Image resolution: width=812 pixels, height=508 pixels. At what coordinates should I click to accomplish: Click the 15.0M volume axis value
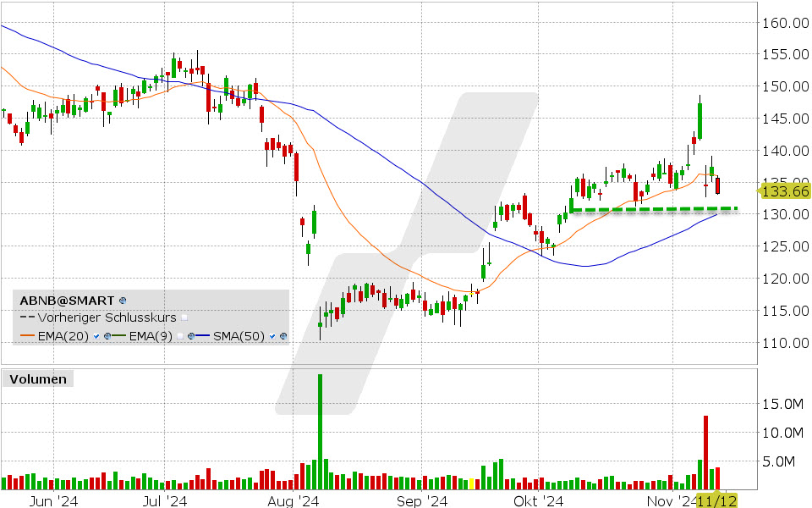point(782,403)
